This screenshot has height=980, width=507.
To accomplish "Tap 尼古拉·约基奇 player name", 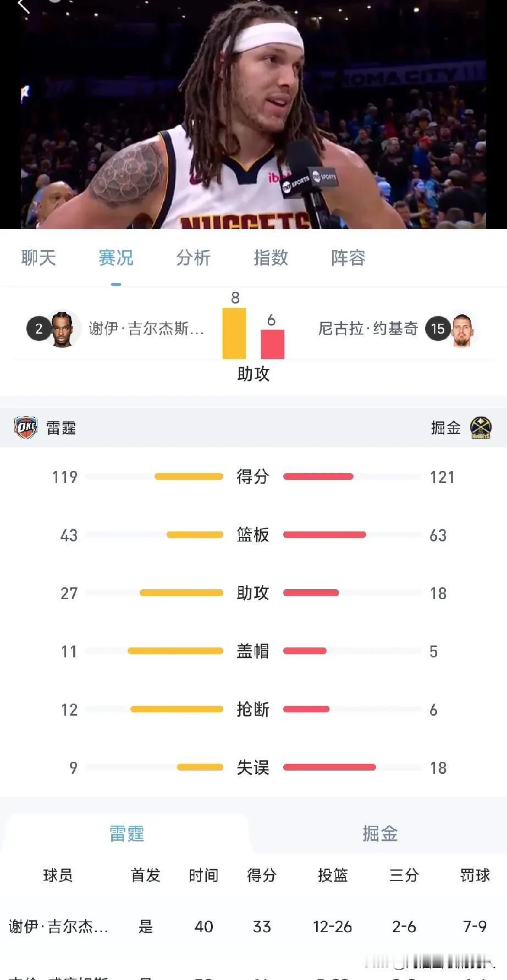I will (x=368, y=329).
